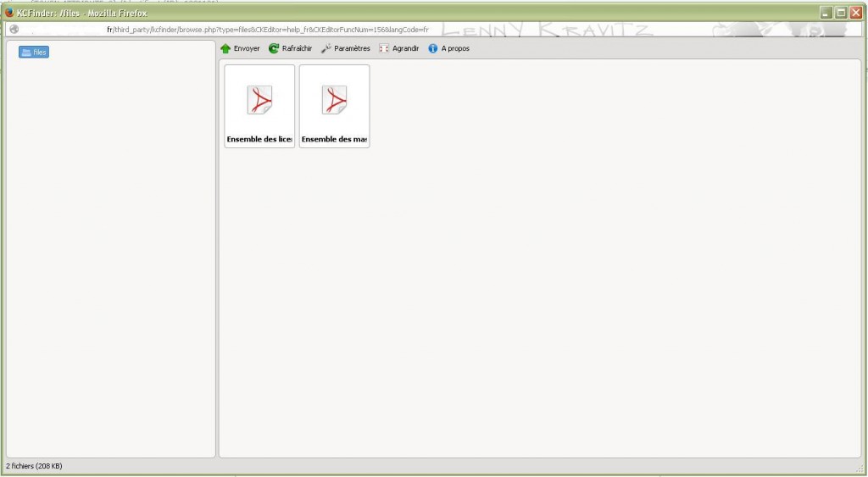Close the KCFinder Firefox window
The width and height of the screenshot is (868, 477).
(x=856, y=13)
